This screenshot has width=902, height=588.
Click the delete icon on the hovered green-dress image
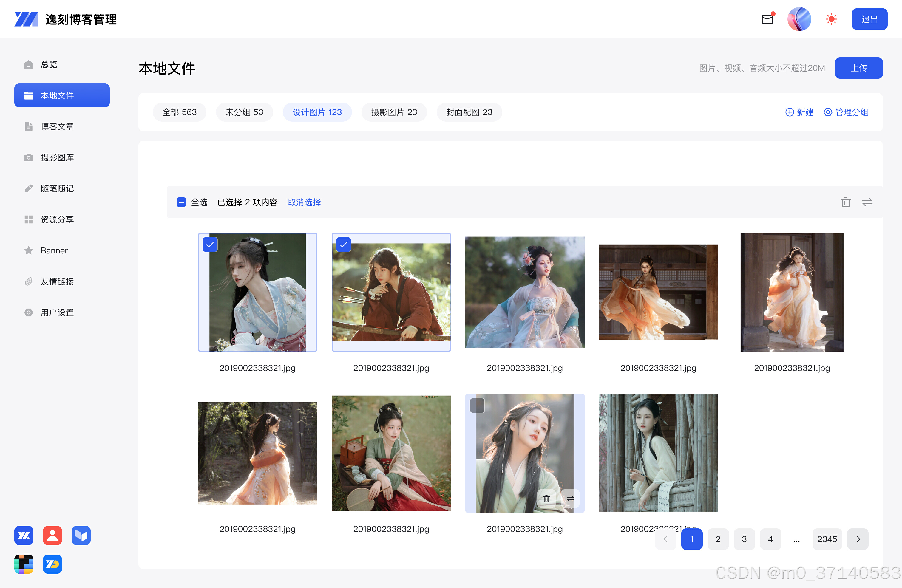(546, 499)
